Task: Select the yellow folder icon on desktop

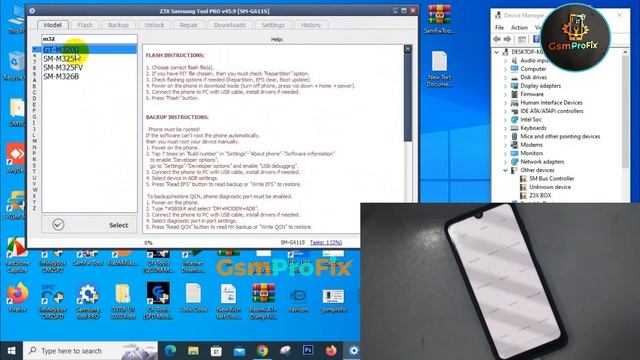Action: 123,302
